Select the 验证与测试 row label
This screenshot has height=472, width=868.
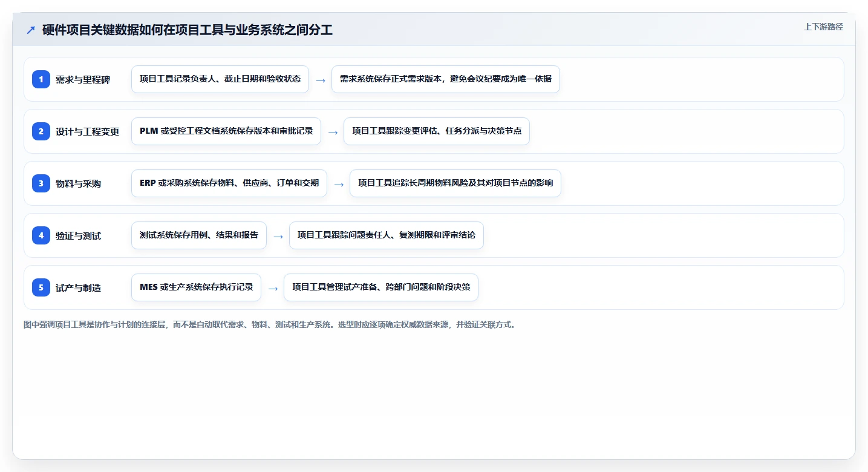pyautogui.click(x=78, y=235)
